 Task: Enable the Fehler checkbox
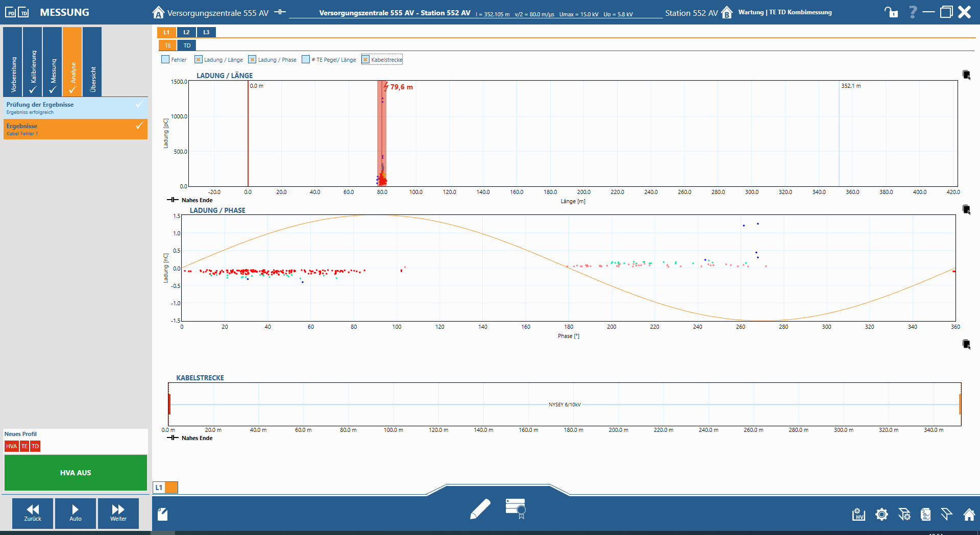(x=165, y=60)
